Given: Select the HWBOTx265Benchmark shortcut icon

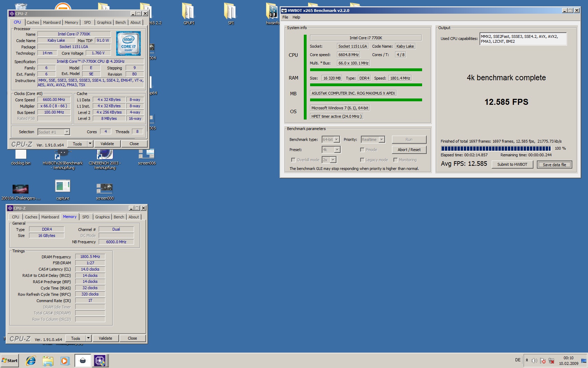Looking at the screenshot, I should 63,159.
